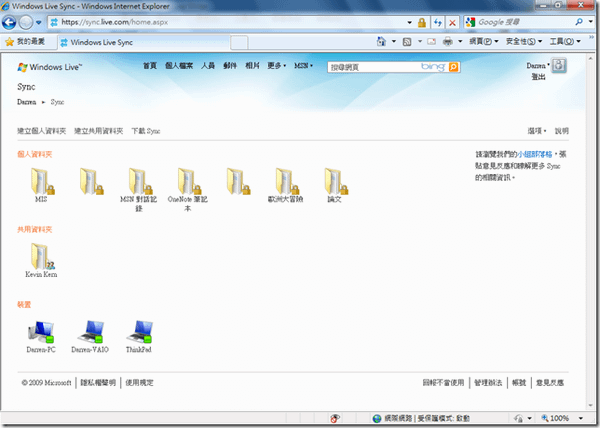600x428 pixels.
Task: Click the vertical scrollbar down arrow
Action: point(590,405)
